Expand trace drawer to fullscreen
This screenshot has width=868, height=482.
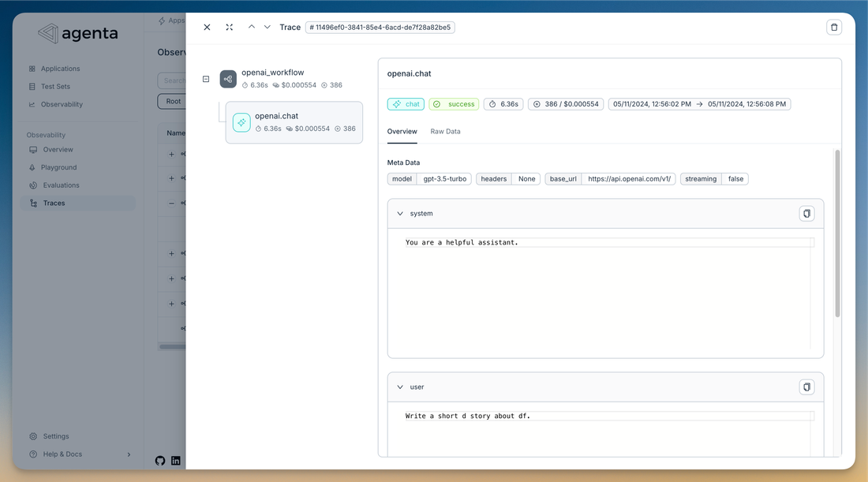pos(229,27)
